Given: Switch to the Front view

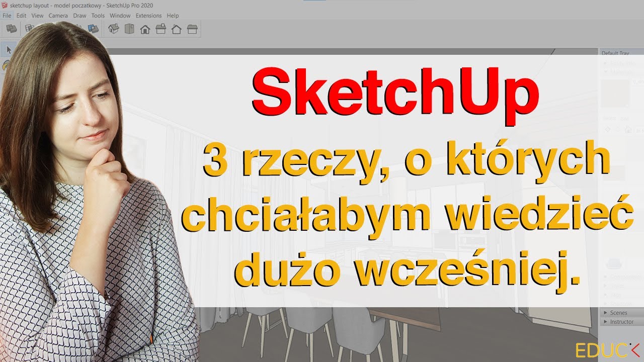Looking at the screenshot, I should tap(145, 29).
